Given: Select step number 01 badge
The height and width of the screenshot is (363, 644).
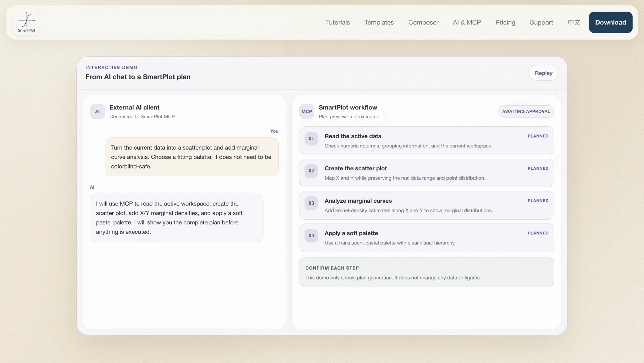Looking at the screenshot, I should point(311,139).
